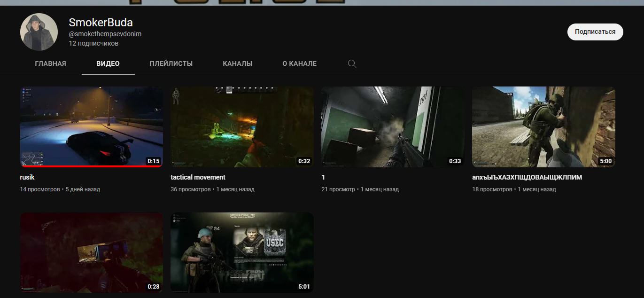
Task: Click the @smokethempsevdonim channel handle
Action: click(105, 34)
